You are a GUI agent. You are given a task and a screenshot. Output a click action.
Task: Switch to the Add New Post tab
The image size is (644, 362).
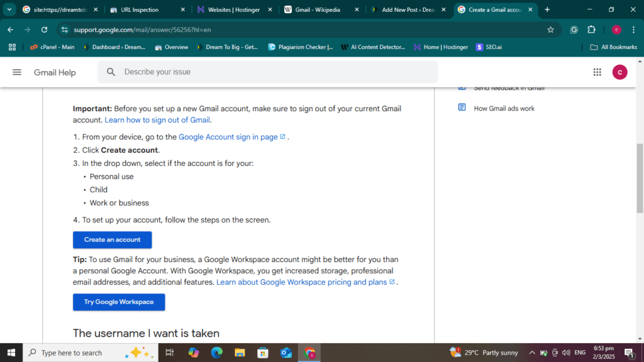point(408,9)
